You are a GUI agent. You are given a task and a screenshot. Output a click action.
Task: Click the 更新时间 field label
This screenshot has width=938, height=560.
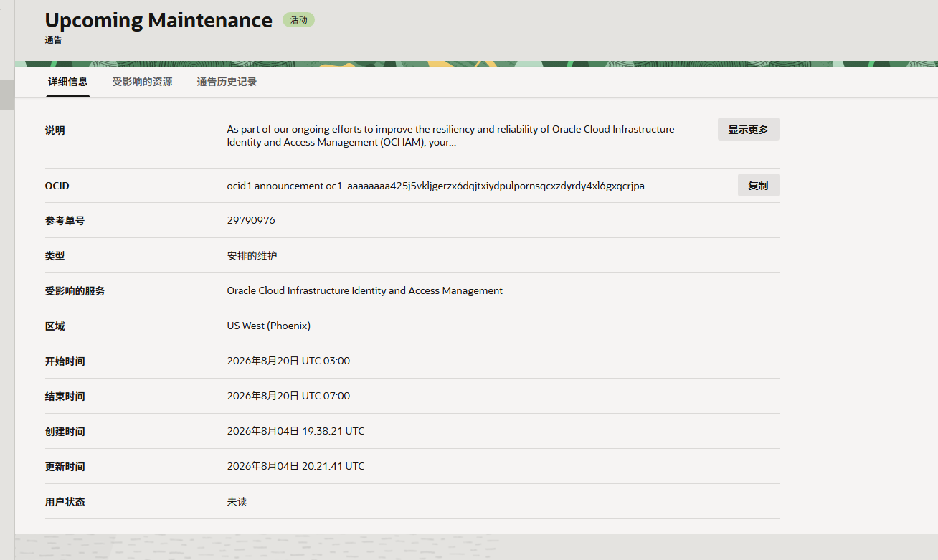point(65,467)
